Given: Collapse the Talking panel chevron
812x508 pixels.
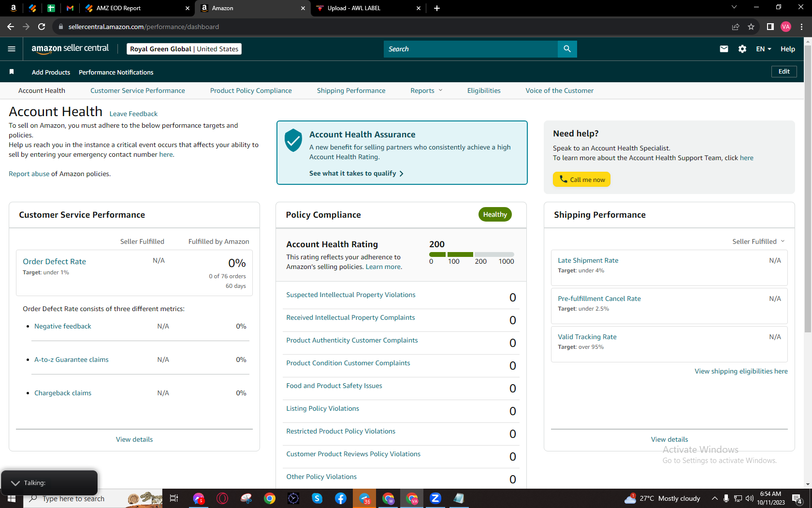Looking at the screenshot, I should [x=15, y=483].
